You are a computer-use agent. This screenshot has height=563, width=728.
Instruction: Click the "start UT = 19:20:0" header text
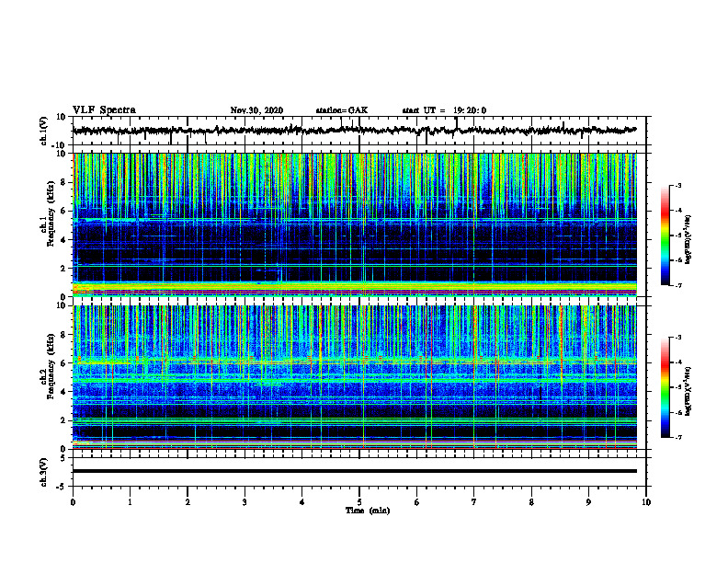coord(444,110)
